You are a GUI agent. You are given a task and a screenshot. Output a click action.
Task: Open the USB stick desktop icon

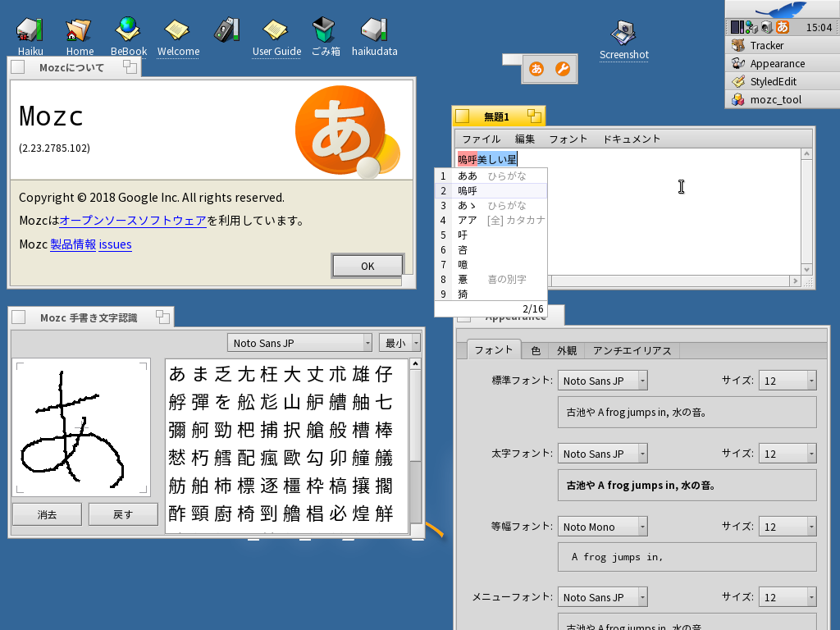226,30
